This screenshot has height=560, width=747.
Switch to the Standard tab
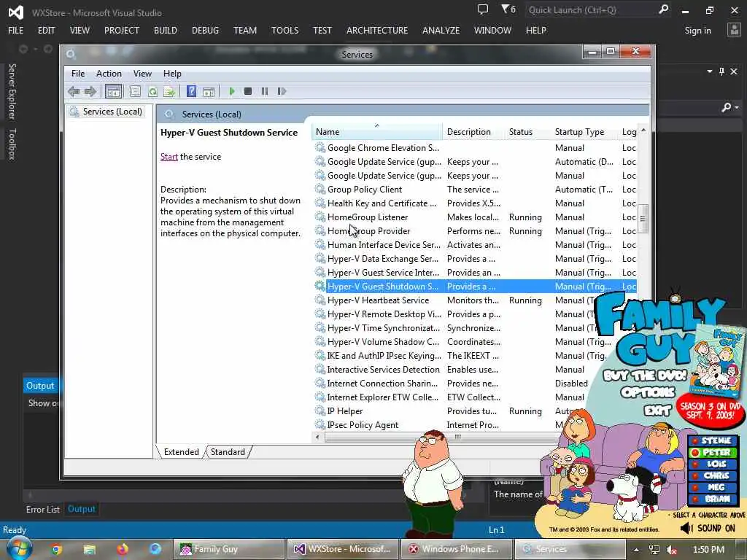pyautogui.click(x=228, y=452)
